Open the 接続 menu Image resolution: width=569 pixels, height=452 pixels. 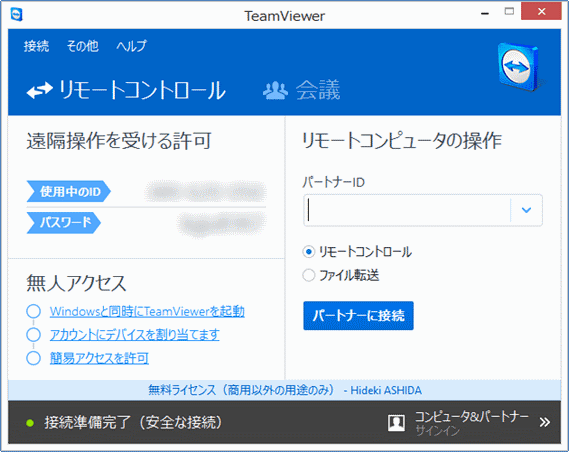pos(36,46)
